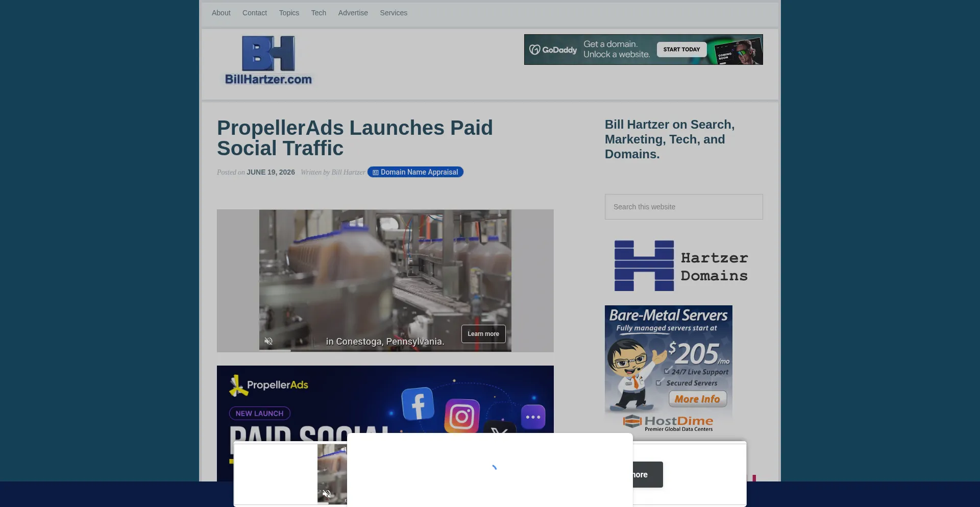Screen dimensions: 980x507
Task: Click More Info on the HostDime ad
Action: (697, 399)
